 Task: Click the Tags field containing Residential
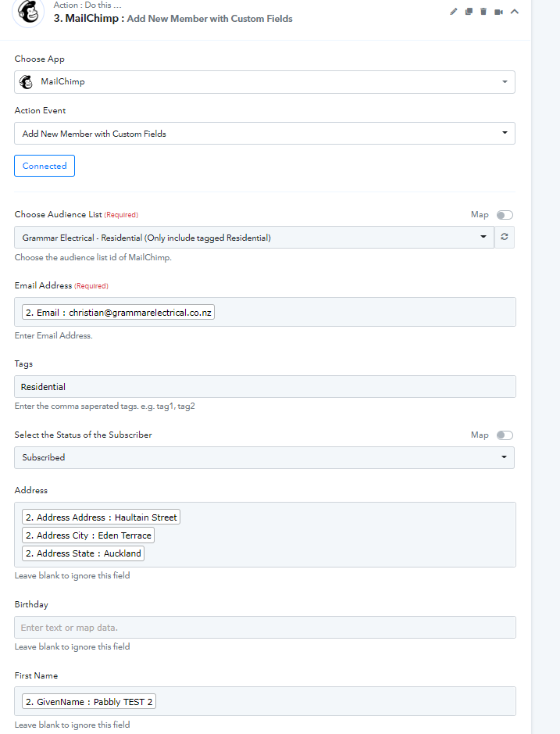coord(265,387)
